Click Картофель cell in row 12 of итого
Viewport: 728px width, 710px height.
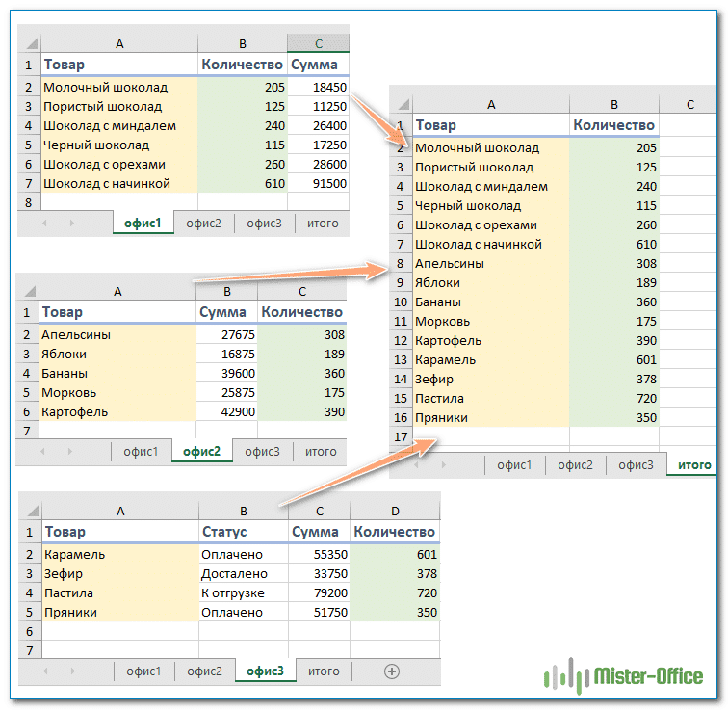point(491,341)
